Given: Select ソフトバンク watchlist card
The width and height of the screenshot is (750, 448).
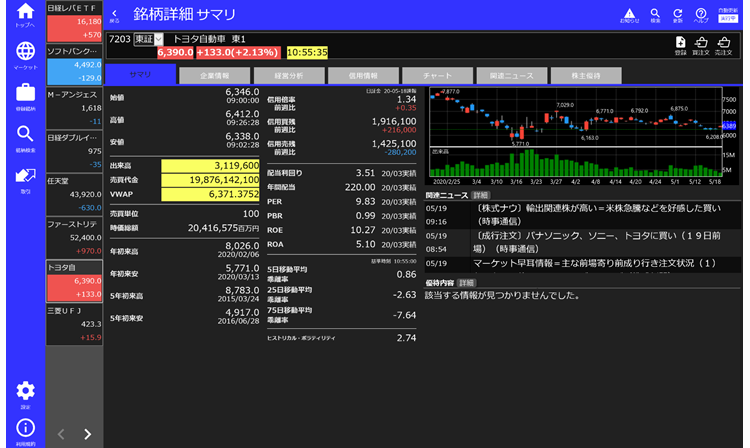Looking at the screenshot, I should 74,65.
